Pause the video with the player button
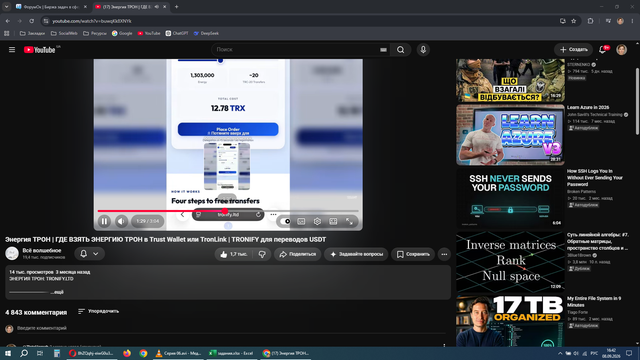Screen dimensions: 640x360 (x=104, y=221)
